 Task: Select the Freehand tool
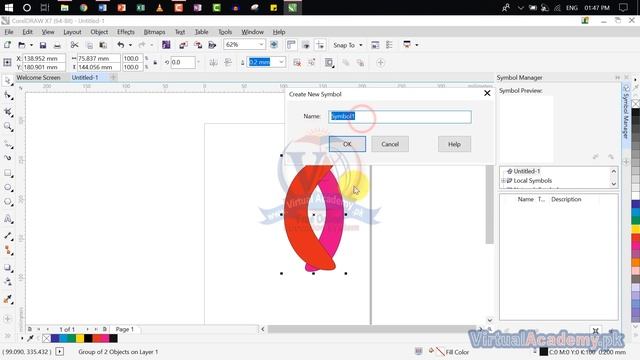point(7,144)
